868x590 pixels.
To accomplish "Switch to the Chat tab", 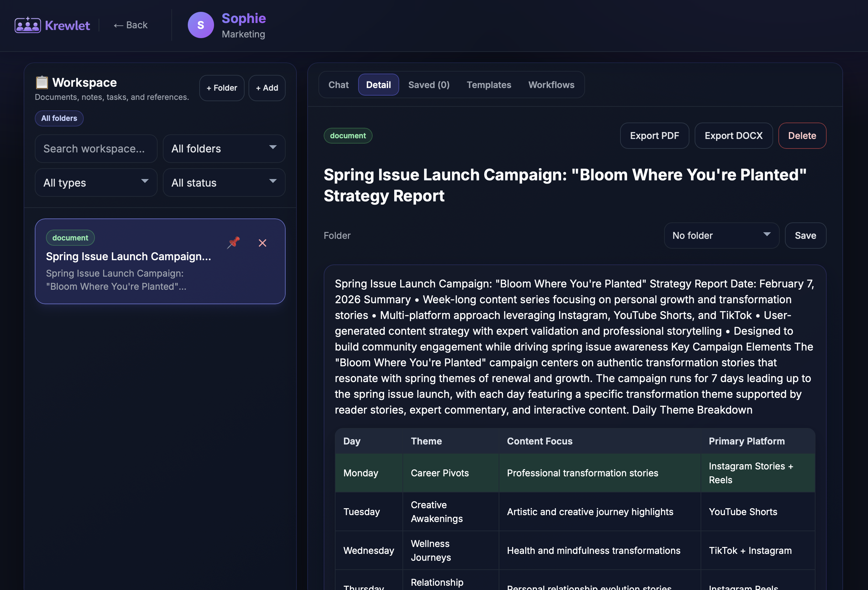I will pos(338,84).
